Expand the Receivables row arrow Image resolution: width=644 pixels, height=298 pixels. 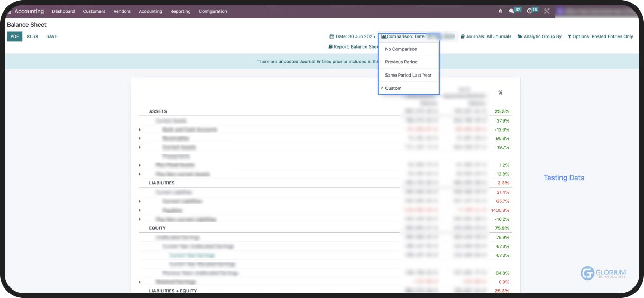click(140, 138)
